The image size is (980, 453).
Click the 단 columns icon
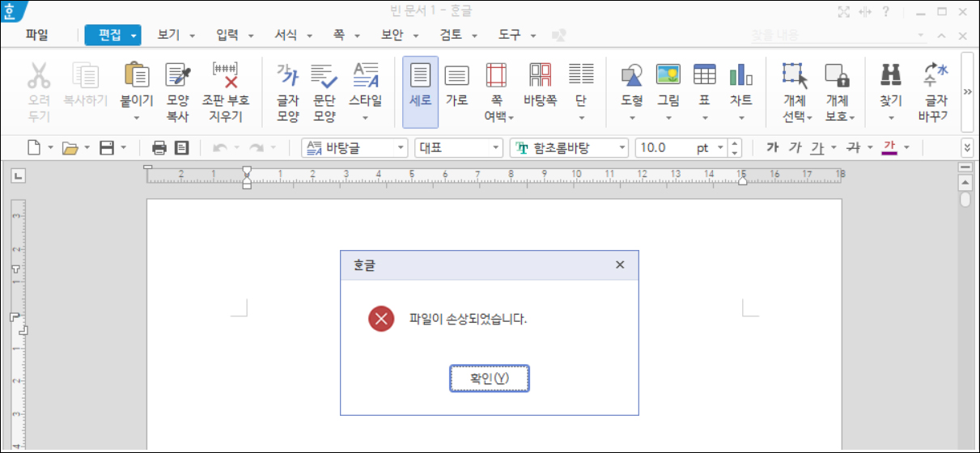581,75
